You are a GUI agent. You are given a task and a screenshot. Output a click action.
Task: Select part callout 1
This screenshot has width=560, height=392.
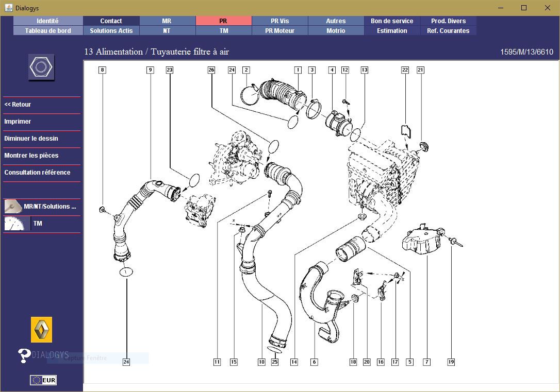[298, 70]
